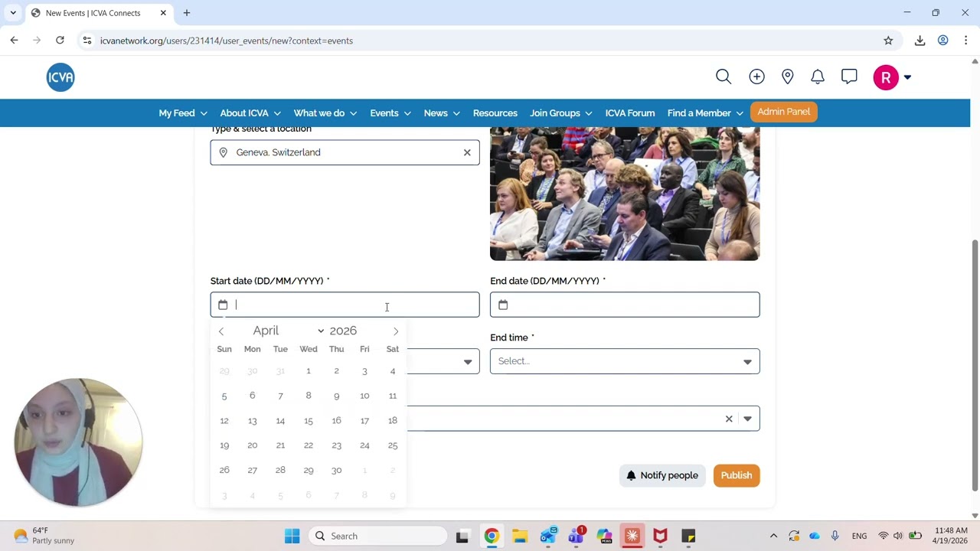This screenshot has height=551, width=980.
Task: Click the page vertical scrollbar
Action: [975, 366]
